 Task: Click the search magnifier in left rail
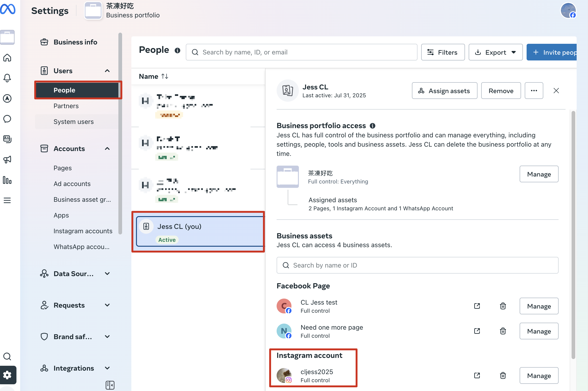(x=7, y=356)
